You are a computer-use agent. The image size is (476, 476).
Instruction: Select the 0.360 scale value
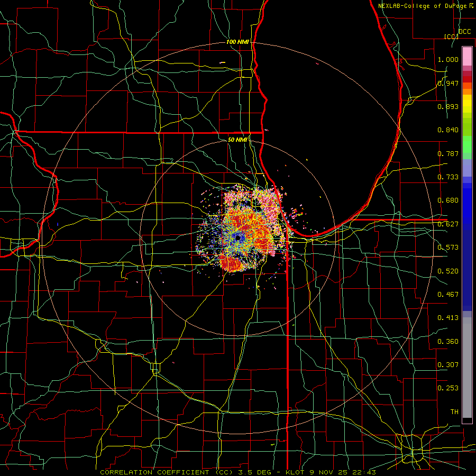[x=448, y=342]
